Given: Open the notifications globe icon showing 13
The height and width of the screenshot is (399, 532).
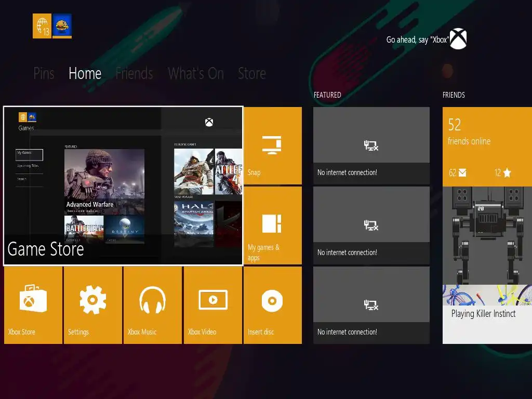Looking at the screenshot, I should pos(42,26).
